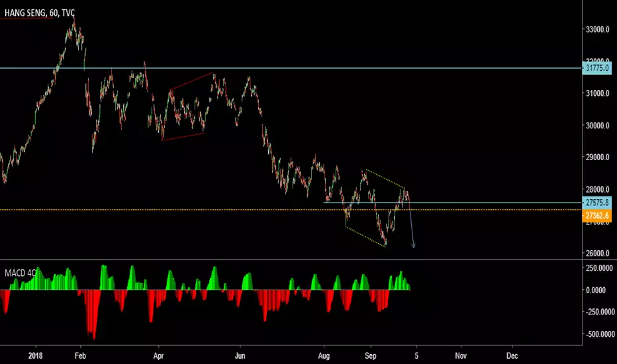Click the Apr label on time axis
617x364 pixels.
[158, 356]
